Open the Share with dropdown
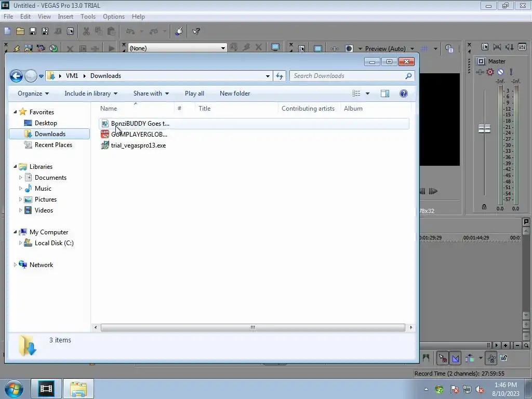This screenshot has height=399, width=532. (x=151, y=94)
